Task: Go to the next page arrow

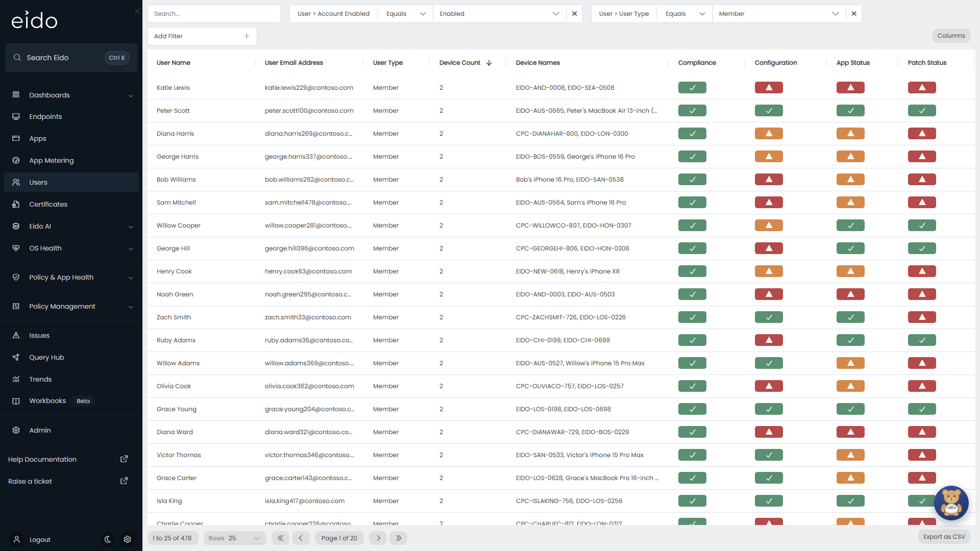Action: point(378,538)
